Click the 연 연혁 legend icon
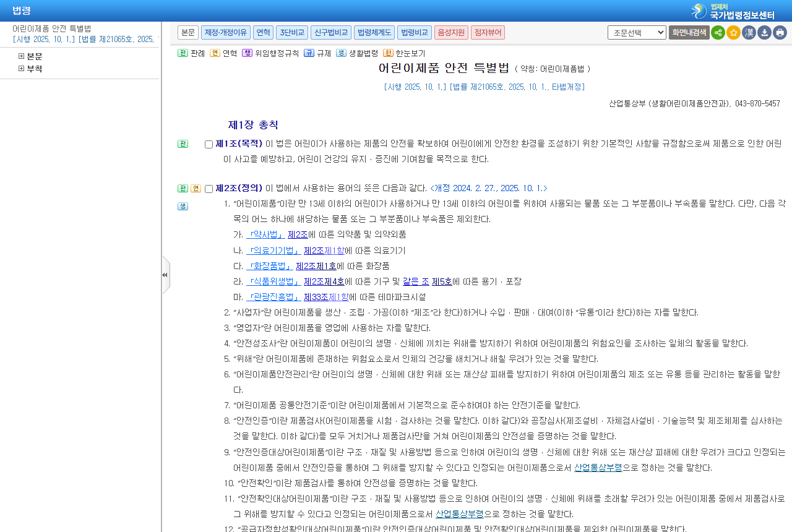The width and height of the screenshot is (792, 532). (215, 53)
